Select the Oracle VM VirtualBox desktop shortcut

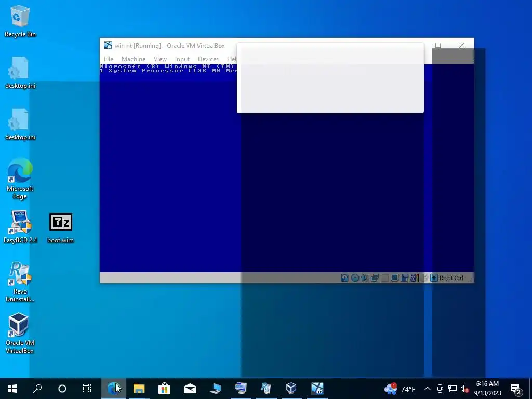click(20, 333)
